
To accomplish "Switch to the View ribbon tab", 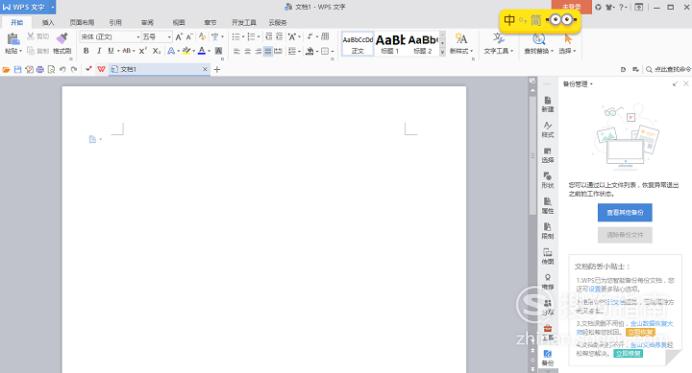I will click(179, 23).
